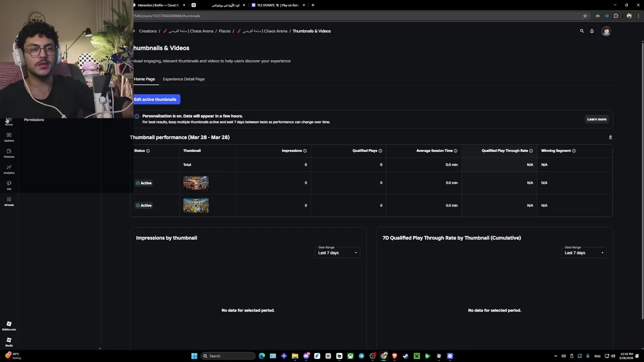Show hidden system tray icons
The image size is (644, 362).
pos(555,356)
